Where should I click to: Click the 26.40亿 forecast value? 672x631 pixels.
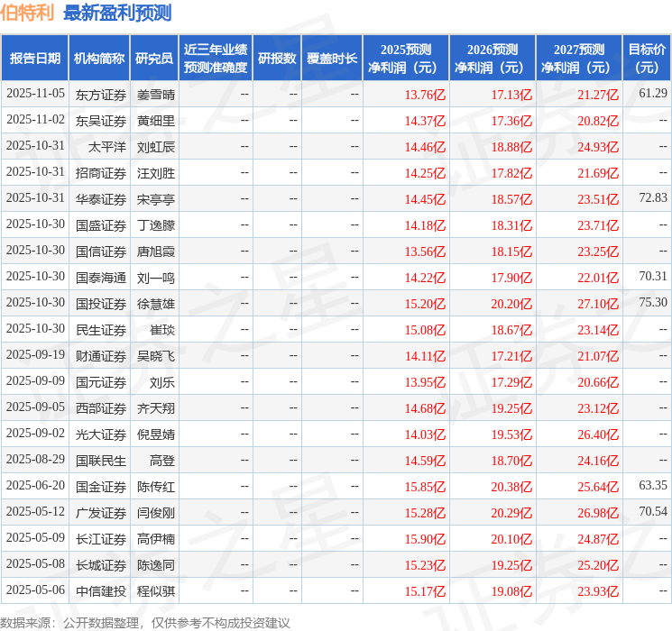pyautogui.click(x=598, y=434)
